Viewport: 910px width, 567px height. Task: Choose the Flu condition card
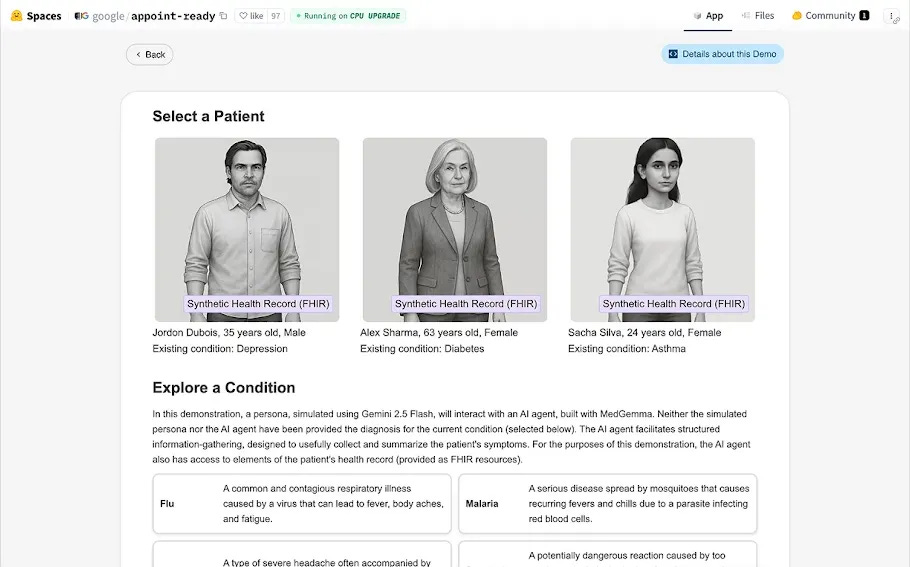302,504
